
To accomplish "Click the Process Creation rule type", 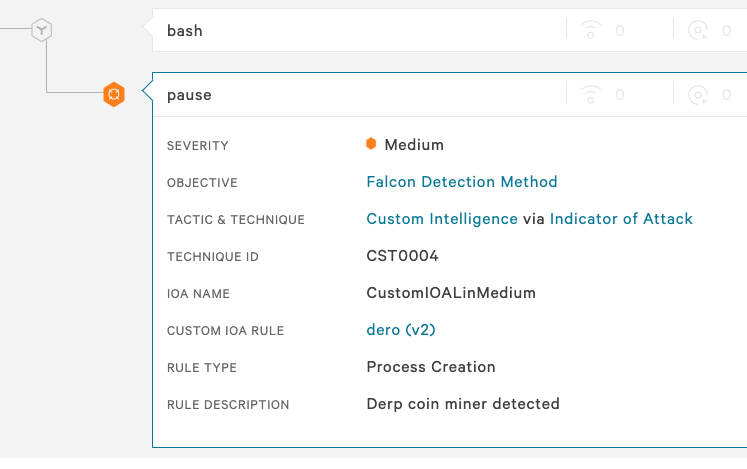I will (431, 367).
